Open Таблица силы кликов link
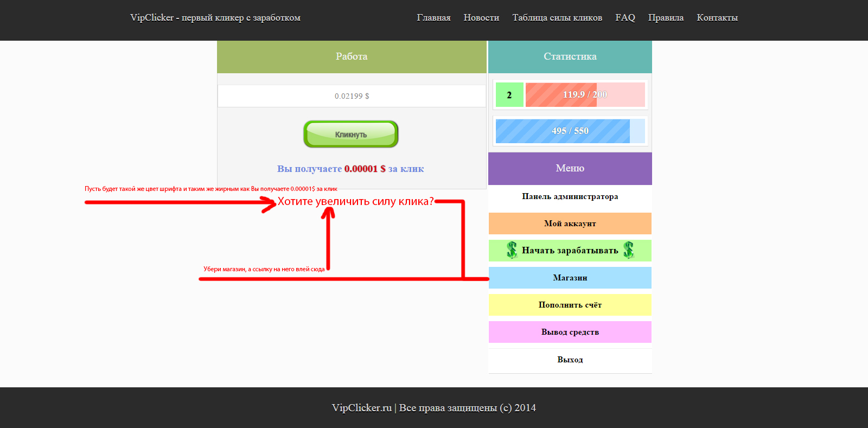868x428 pixels. 557,17
